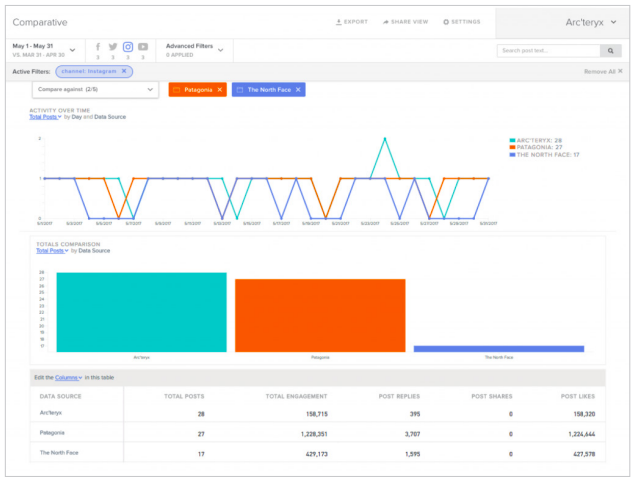
Task: Click the Arc'teryx peak point on line chart
Action: coord(385,139)
